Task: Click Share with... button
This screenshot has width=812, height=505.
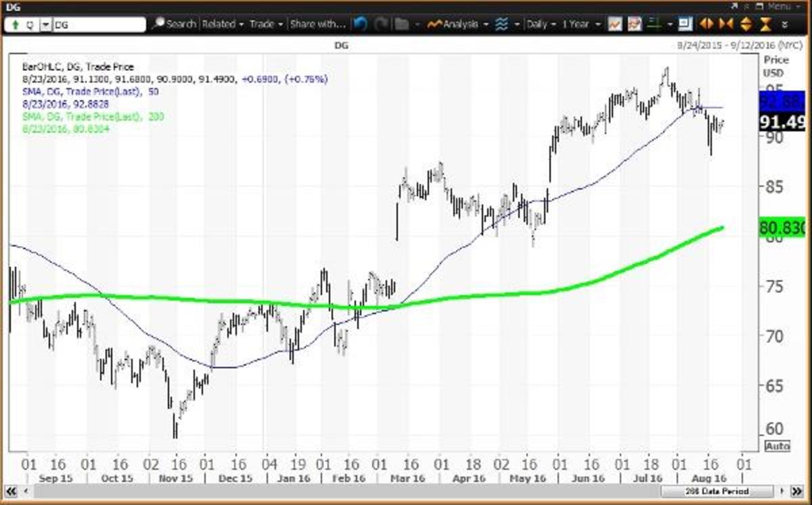Action: (318, 24)
